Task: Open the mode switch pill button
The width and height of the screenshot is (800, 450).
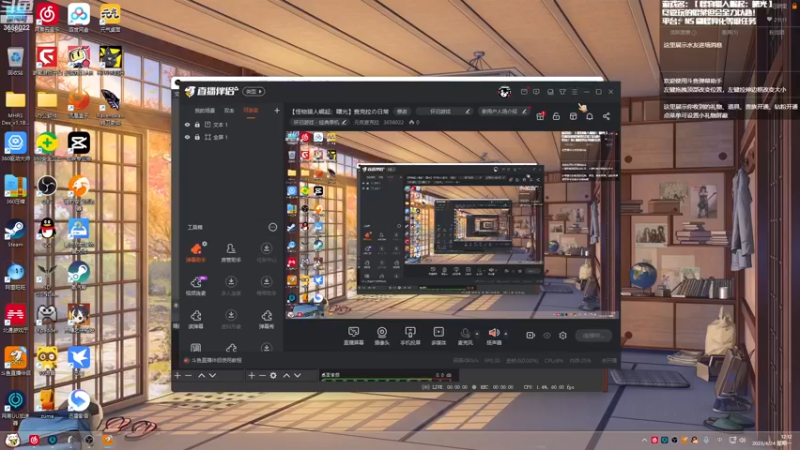Action: (254, 91)
